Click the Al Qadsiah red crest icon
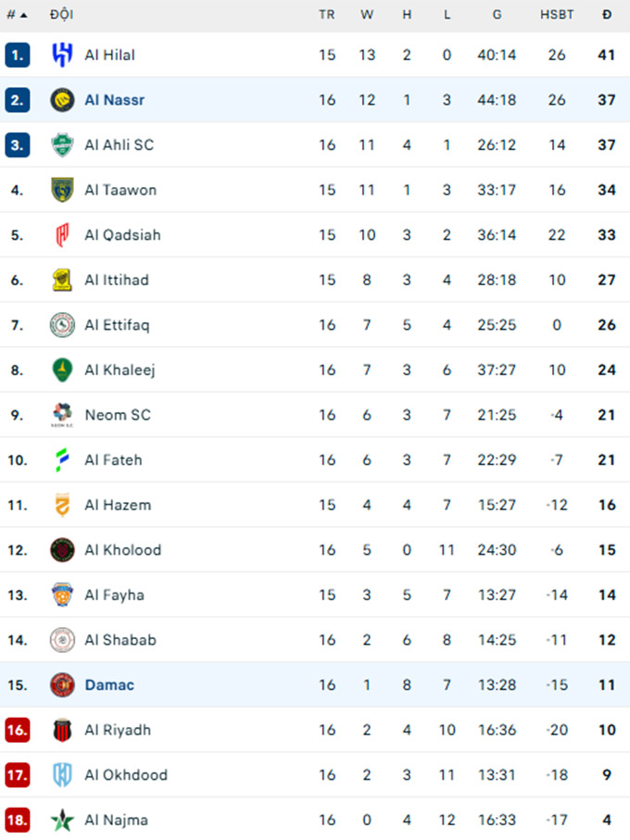This screenshot has width=630, height=840. pyautogui.click(x=62, y=235)
